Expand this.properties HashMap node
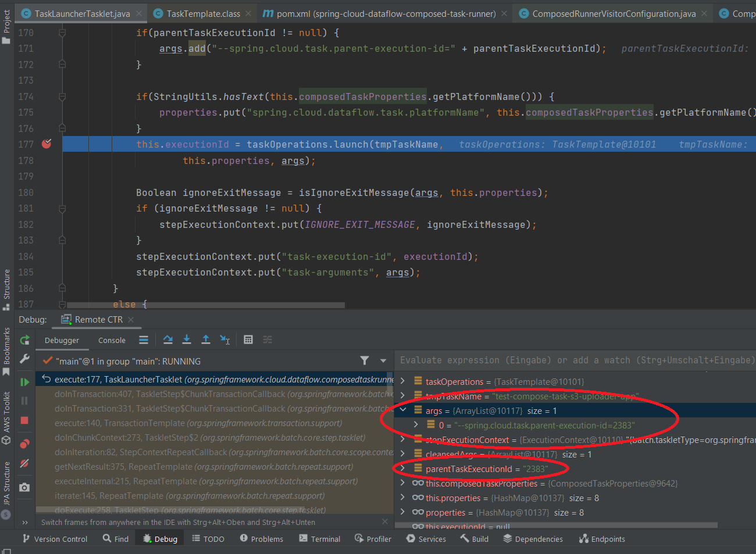This screenshot has width=756, height=554. click(x=402, y=498)
